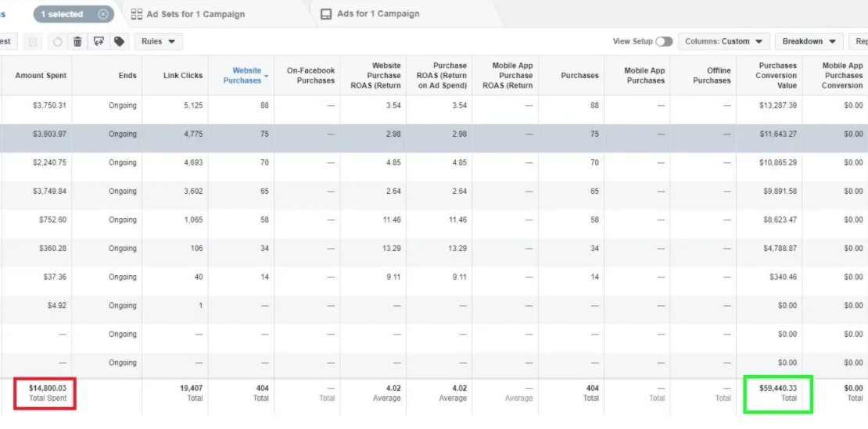Click the Link Clicks column header

(183, 76)
